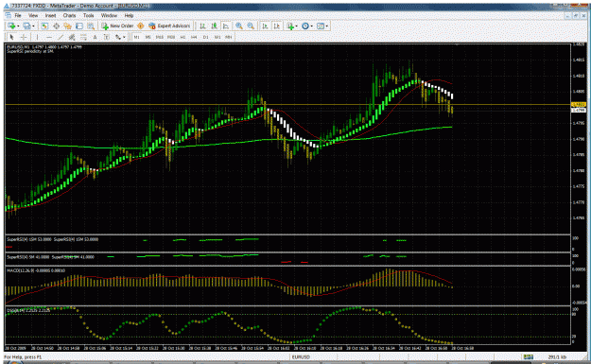Toggle chart auto scroll
The height and width of the screenshot is (364, 591).
265,26
